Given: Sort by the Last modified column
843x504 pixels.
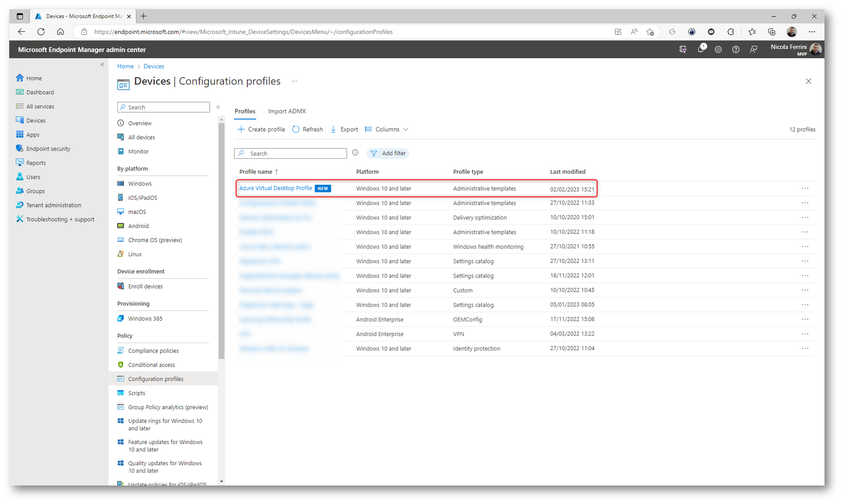Looking at the screenshot, I should click(x=568, y=172).
